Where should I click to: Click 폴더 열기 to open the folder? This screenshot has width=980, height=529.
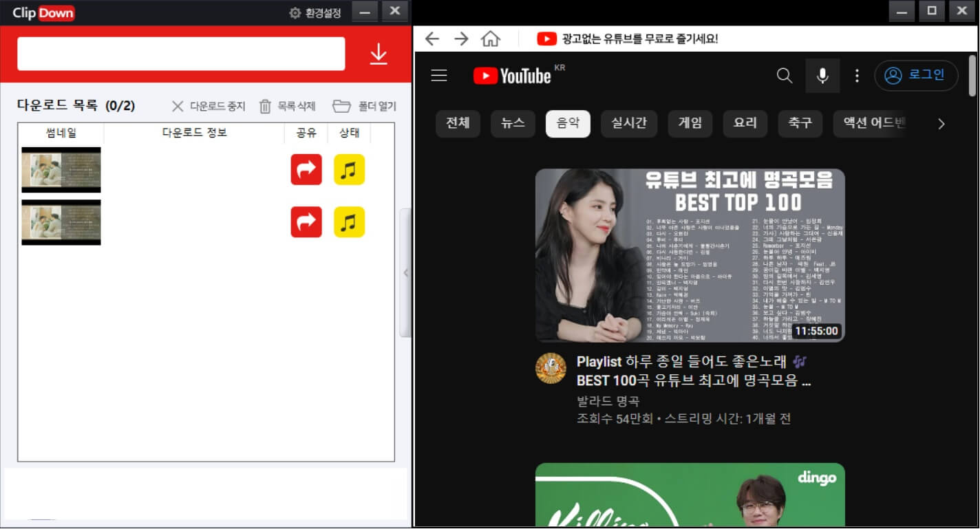(x=365, y=106)
